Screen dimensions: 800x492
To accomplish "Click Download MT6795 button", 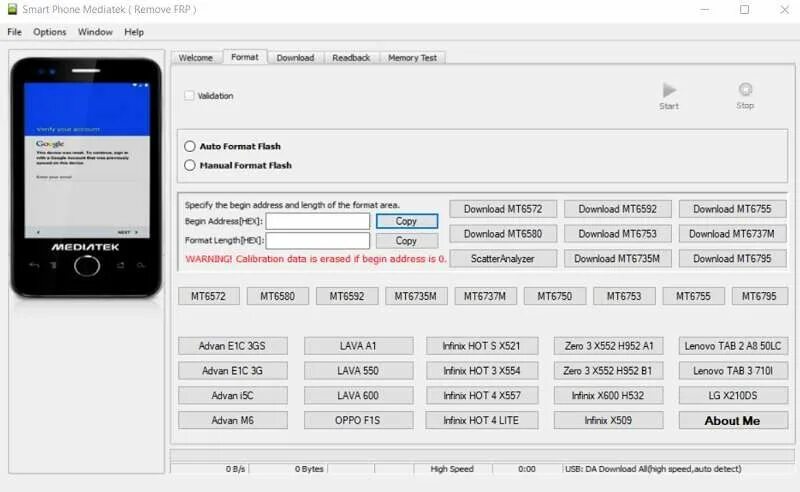I will coord(732,259).
